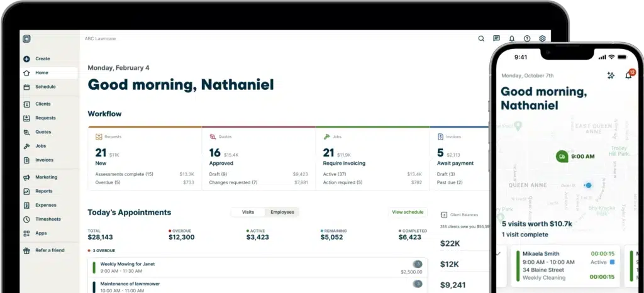Tap the phone notification bell with badge
This screenshot has height=293, width=644.
pos(628,75)
